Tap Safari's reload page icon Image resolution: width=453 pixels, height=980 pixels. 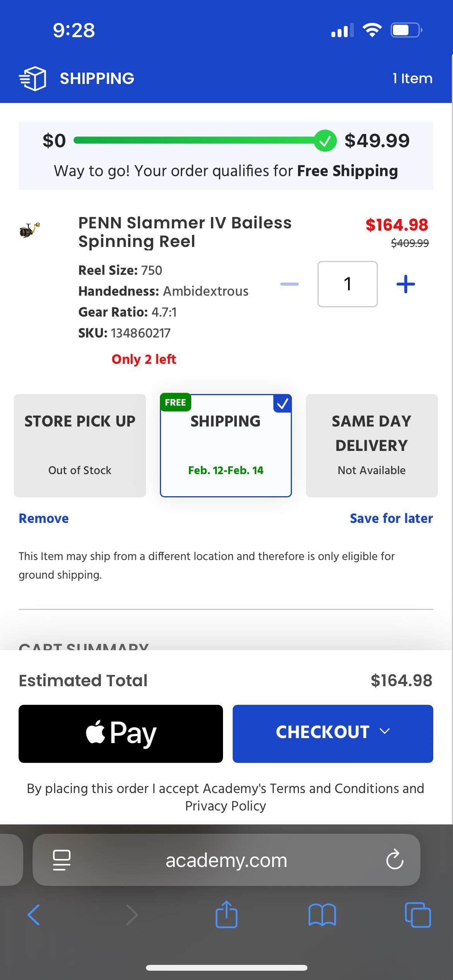pyautogui.click(x=395, y=860)
